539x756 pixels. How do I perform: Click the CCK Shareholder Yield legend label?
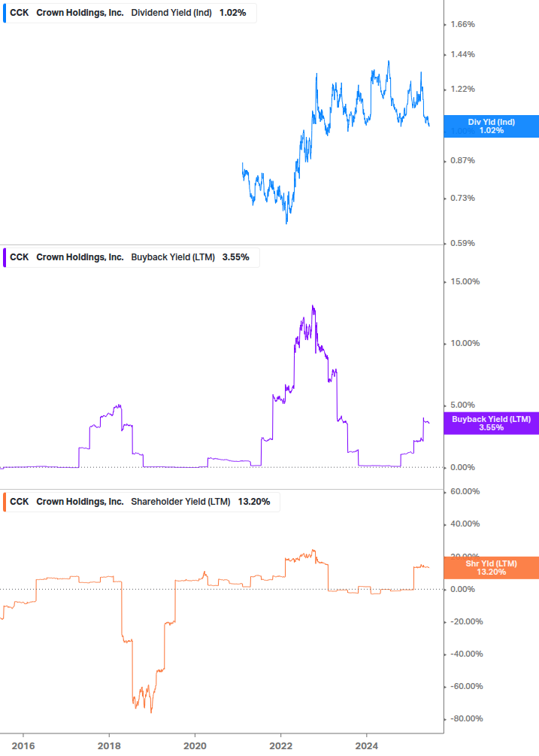pos(141,502)
